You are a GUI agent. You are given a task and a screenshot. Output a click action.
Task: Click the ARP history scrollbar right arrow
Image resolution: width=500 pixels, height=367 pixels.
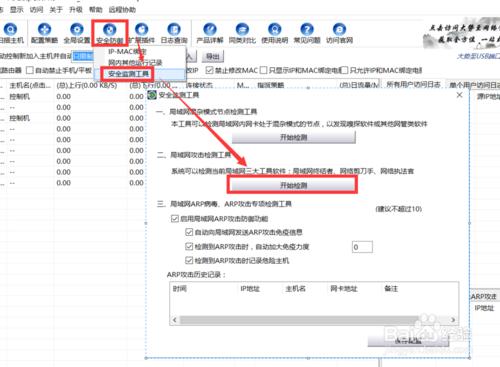(453, 320)
